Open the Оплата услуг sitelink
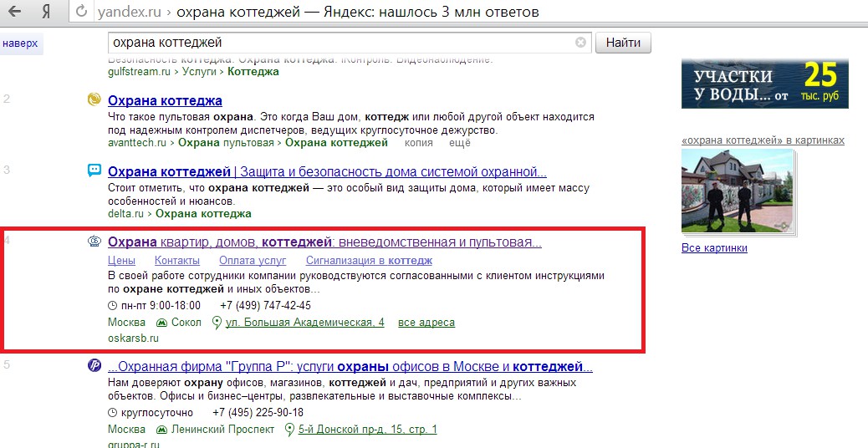The image size is (868, 448). click(253, 261)
